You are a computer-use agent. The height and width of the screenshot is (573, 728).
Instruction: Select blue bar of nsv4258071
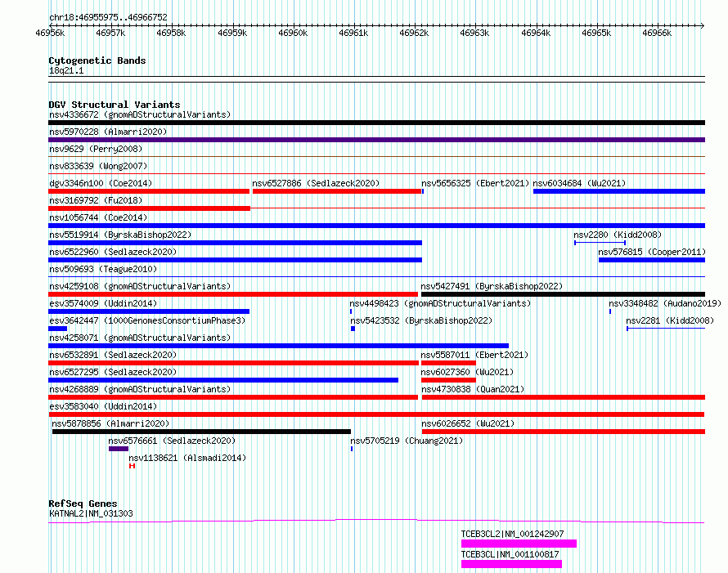tap(279, 346)
